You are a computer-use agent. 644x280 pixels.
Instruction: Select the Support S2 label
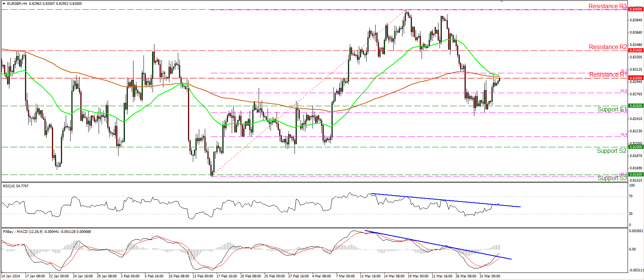[611, 151]
